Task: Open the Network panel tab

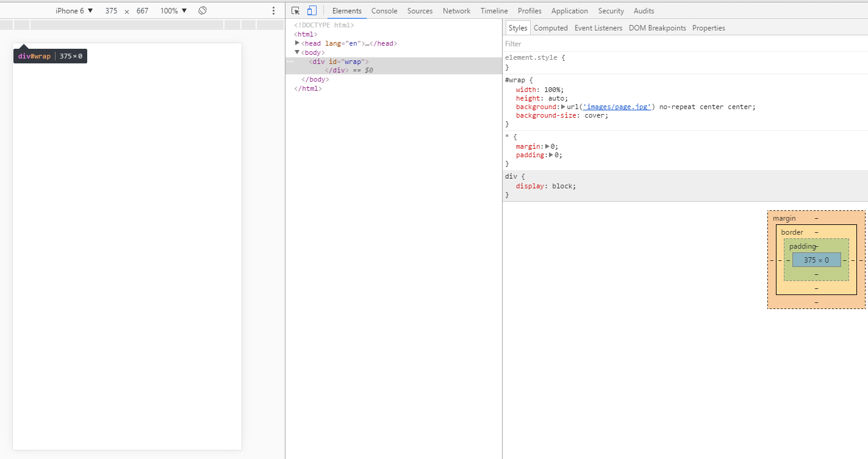Action: pos(456,11)
